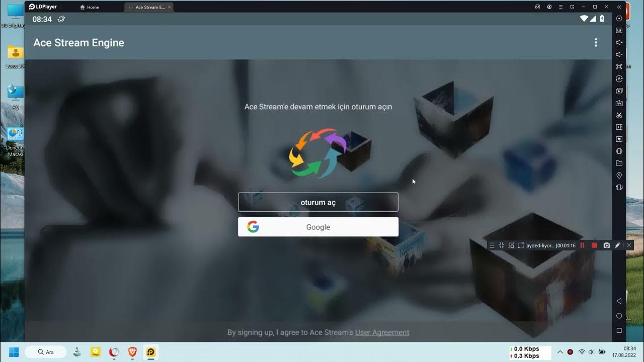Sign in with the Google button
Viewport: 644px width, 362px height.
pyautogui.click(x=318, y=227)
